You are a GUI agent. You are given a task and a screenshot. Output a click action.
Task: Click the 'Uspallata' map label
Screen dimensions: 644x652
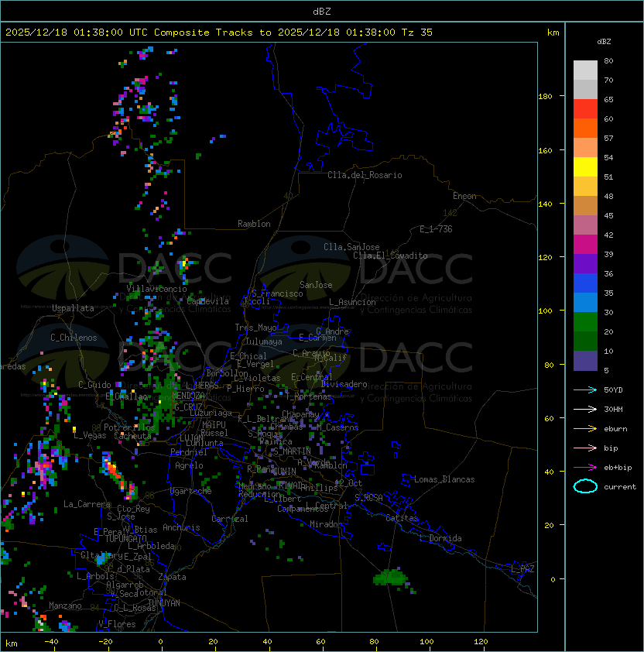coord(73,308)
